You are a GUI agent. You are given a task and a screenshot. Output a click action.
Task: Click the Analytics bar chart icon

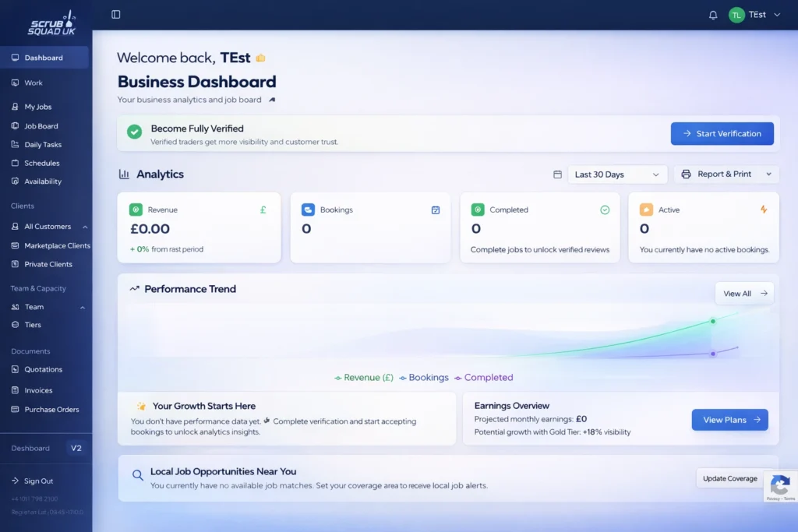point(124,174)
